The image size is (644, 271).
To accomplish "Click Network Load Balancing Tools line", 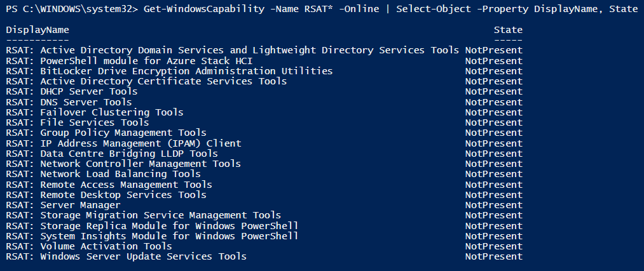I will click(x=104, y=175).
